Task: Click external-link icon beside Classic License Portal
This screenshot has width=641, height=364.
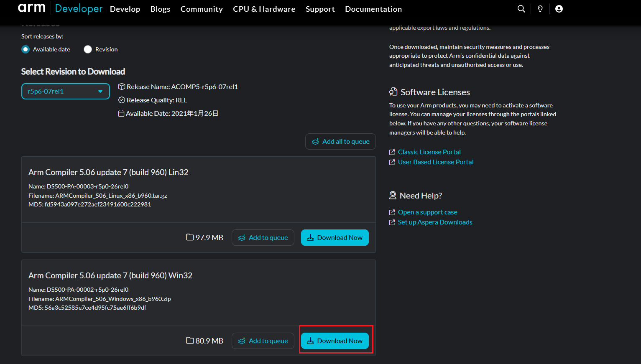Action: click(392, 152)
